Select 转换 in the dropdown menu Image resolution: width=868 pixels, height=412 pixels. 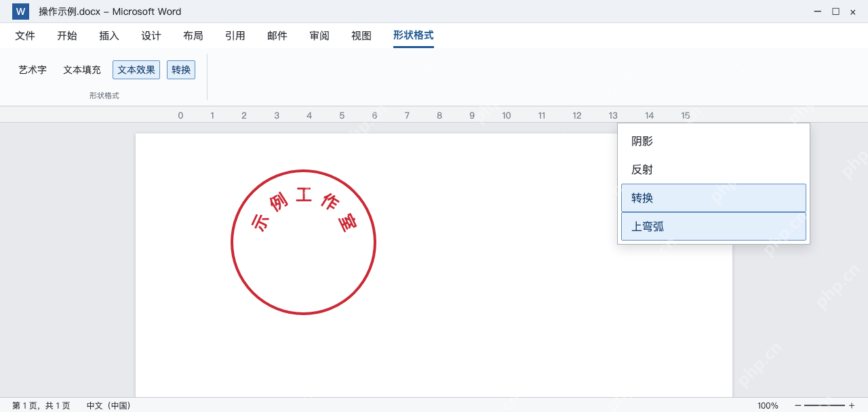[713, 198]
